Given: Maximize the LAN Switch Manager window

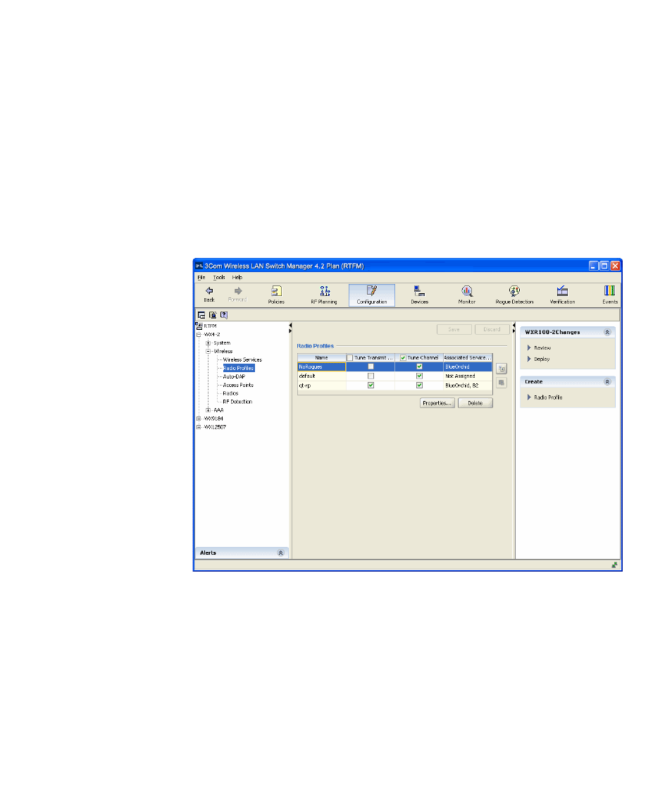Looking at the screenshot, I should coord(604,266).
